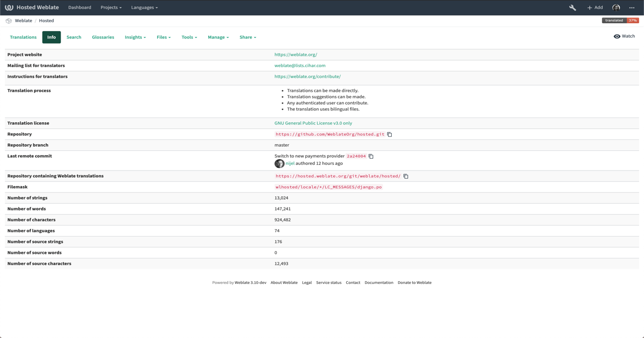
Task: Click the hosted.weblate.org/git/weblate/hosted/ URL text
Action: pyautogui.click(x=338, y=177)
